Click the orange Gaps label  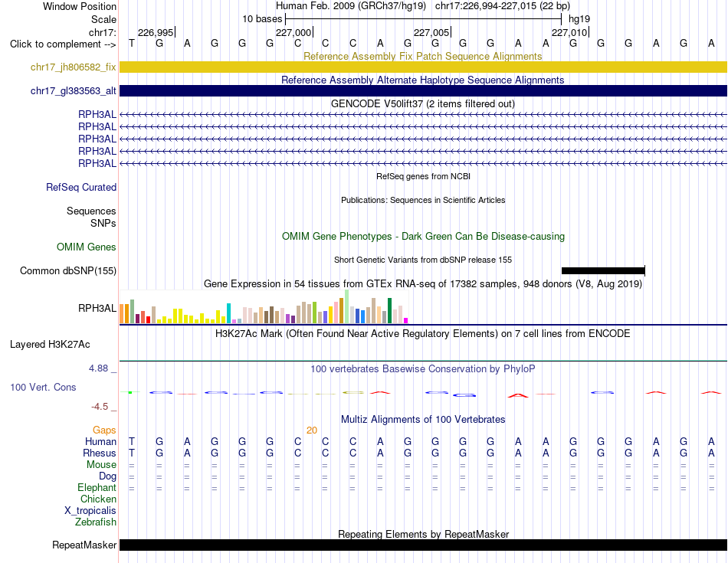[x=104, y=430]
